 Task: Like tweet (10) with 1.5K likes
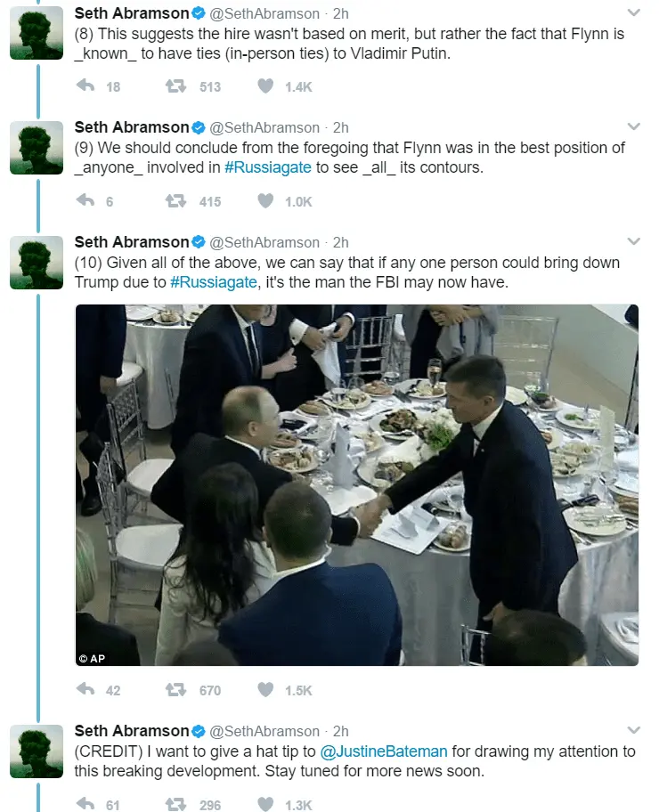[x=265, y=690]
